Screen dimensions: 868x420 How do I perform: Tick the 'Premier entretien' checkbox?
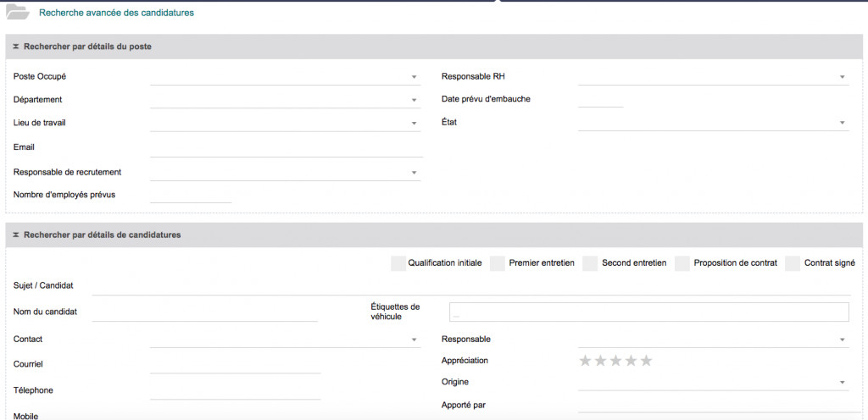[x=498, y=263]
